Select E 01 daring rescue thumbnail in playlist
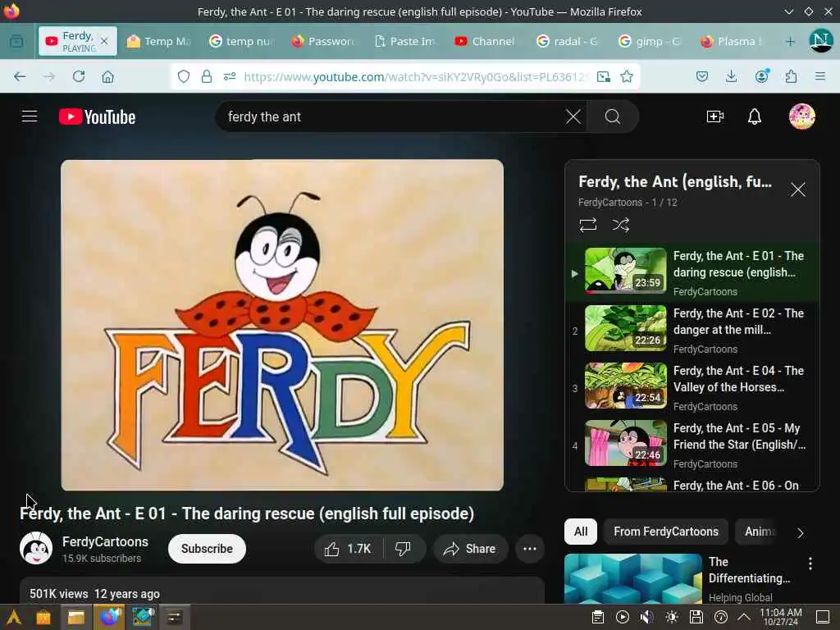The height and width of the screenshot is (630, 840). (626, 271)
